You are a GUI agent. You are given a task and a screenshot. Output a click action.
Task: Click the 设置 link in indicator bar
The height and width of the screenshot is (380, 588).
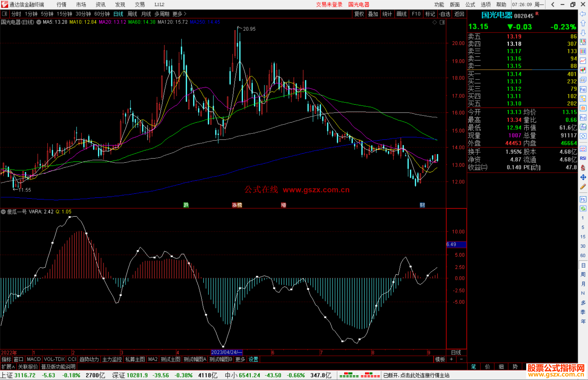pos(253,359)
